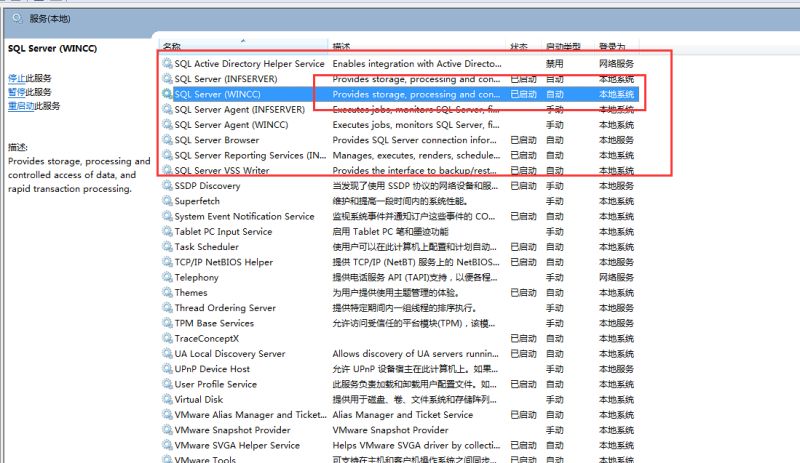Click gear icon beside SSDP Discovery
The height and width of the screenshot is (463, 800).
point(167,185)
